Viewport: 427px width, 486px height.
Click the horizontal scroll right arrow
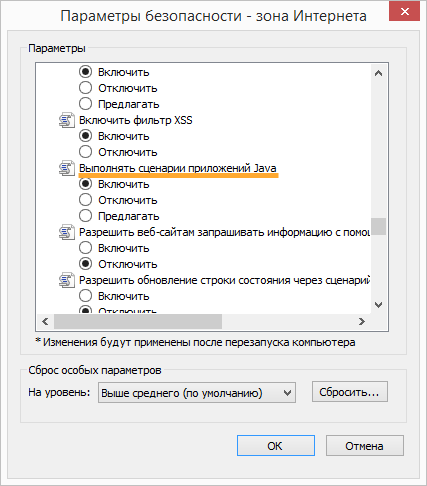pyautogui.click(x=362, y=321)
